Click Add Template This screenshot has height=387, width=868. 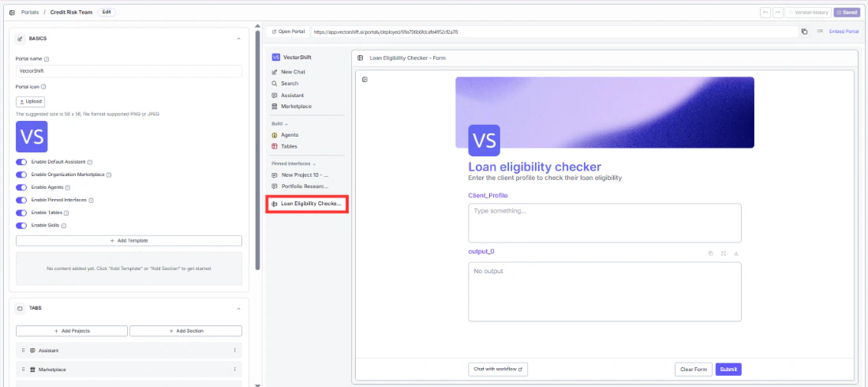coord(129,241)
